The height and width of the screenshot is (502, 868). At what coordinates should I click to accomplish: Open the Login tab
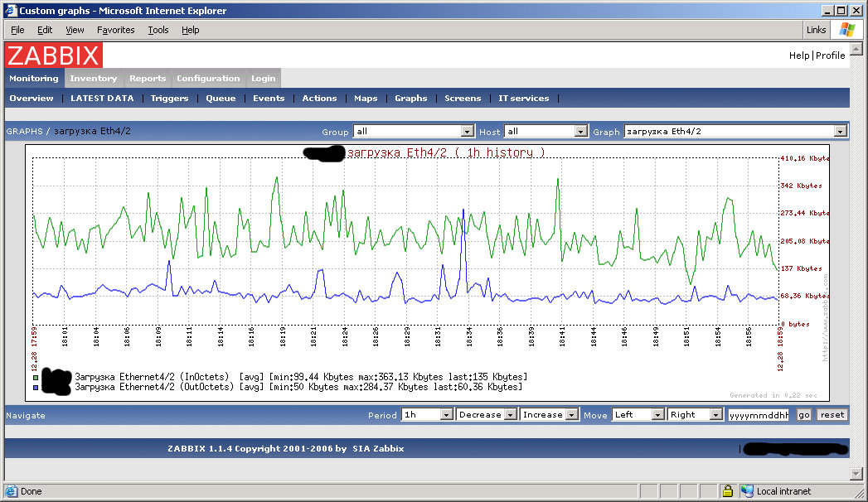[264, 78]
